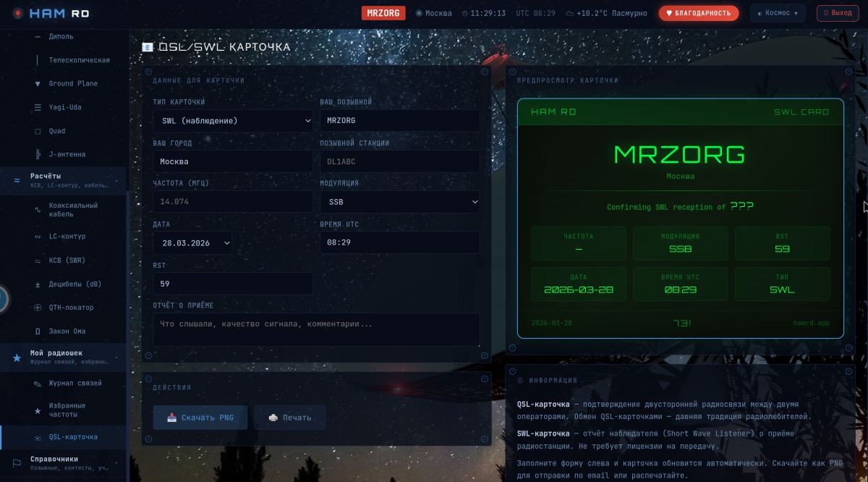Click the Выход logout button
Viewport: 868px width, 482px height.
tap(838, 13)
